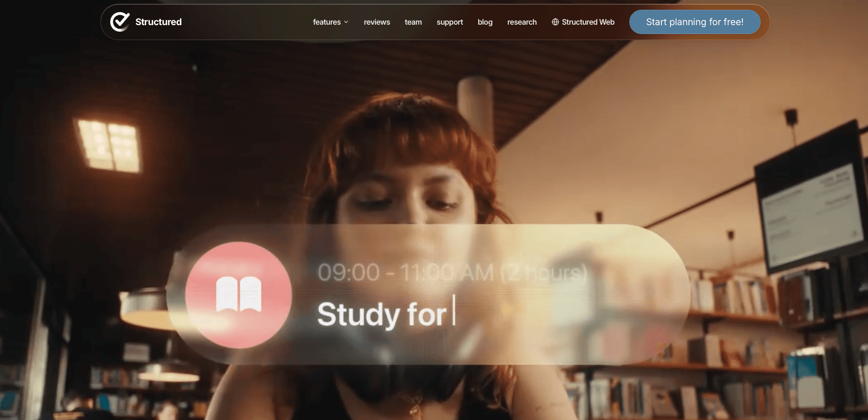Open the team page
Viewport: 868px width, 420px height.
point(413,22)
